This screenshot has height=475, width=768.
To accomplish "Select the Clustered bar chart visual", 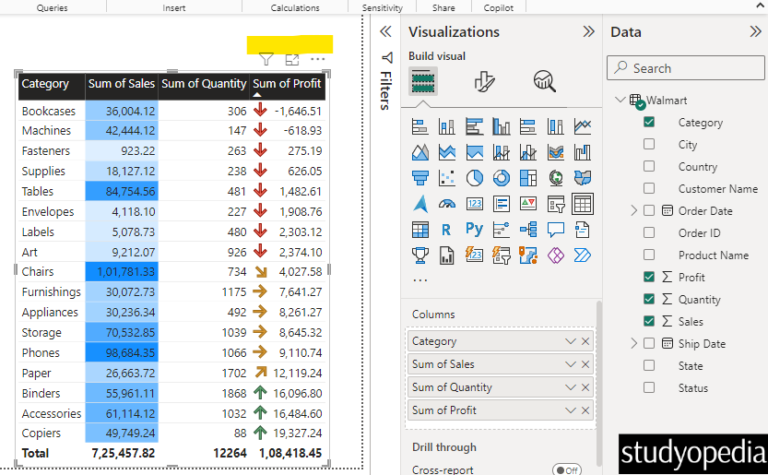I will (474, 127).
